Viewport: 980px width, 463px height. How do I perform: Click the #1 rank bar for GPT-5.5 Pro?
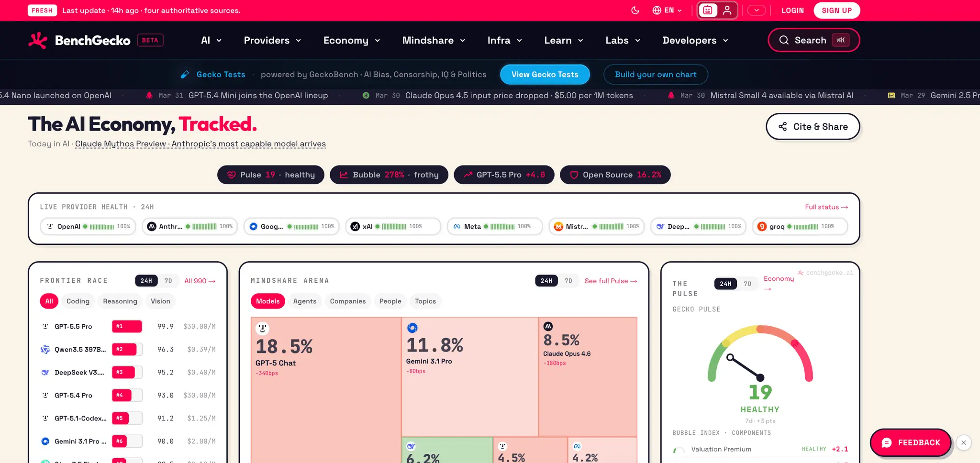(x=127, y=327)
